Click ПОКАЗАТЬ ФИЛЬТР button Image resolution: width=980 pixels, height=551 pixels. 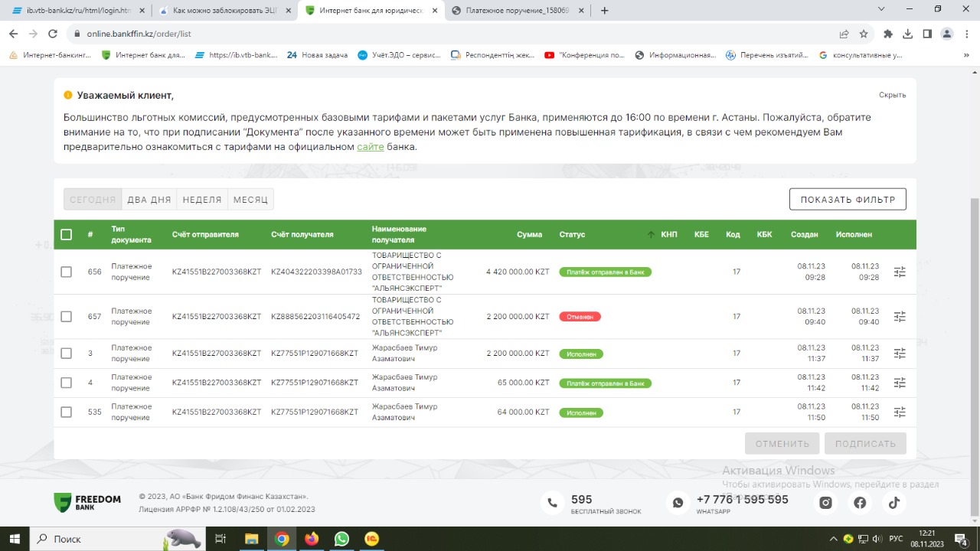tap(848, 200)
